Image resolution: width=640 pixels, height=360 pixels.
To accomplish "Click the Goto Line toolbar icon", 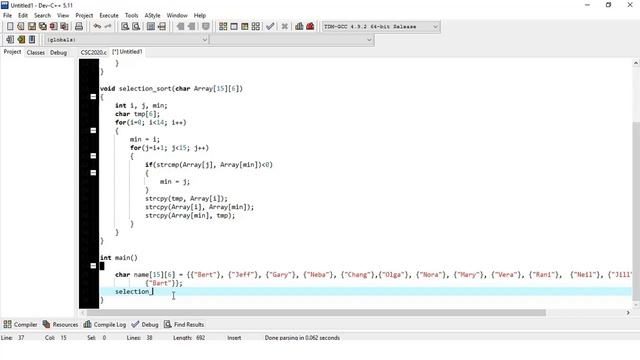I will pos(162,27).
